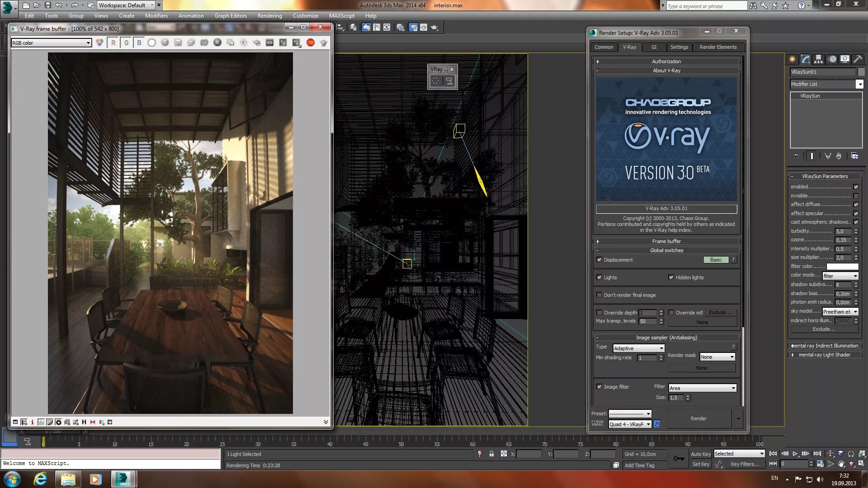The height and width of the screenshot is (488, 868).
Task: Open the Hierarchy command panel tab
Action: click(x=818, y=59)
